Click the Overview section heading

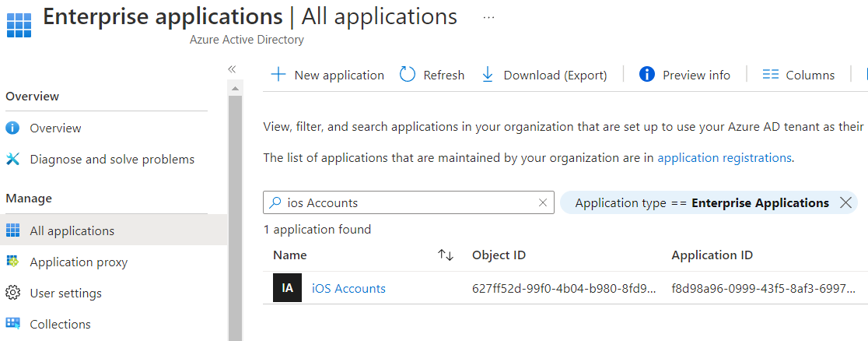pyautogui.click(x=32, y=97)
